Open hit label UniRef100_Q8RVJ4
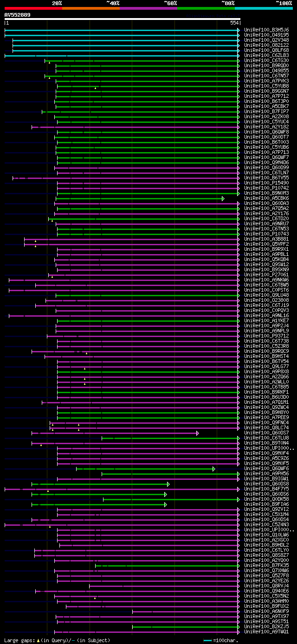 (266, 586)
